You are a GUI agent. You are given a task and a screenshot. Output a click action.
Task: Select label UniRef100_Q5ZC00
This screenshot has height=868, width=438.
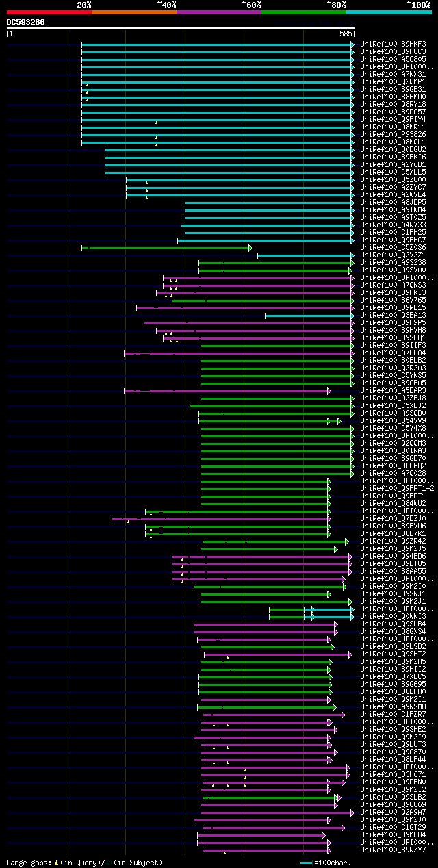pos(393,180)
